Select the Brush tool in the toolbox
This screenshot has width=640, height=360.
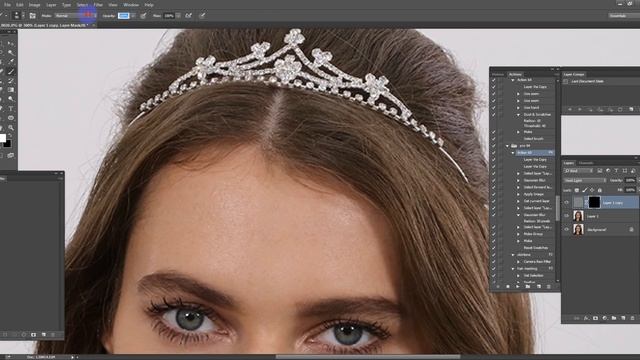click(11, 71)
